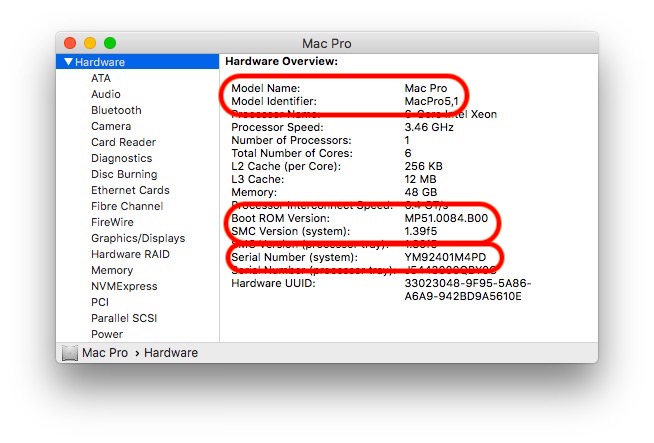
Task: Select Memory in the sidebar
Action: 112,270
